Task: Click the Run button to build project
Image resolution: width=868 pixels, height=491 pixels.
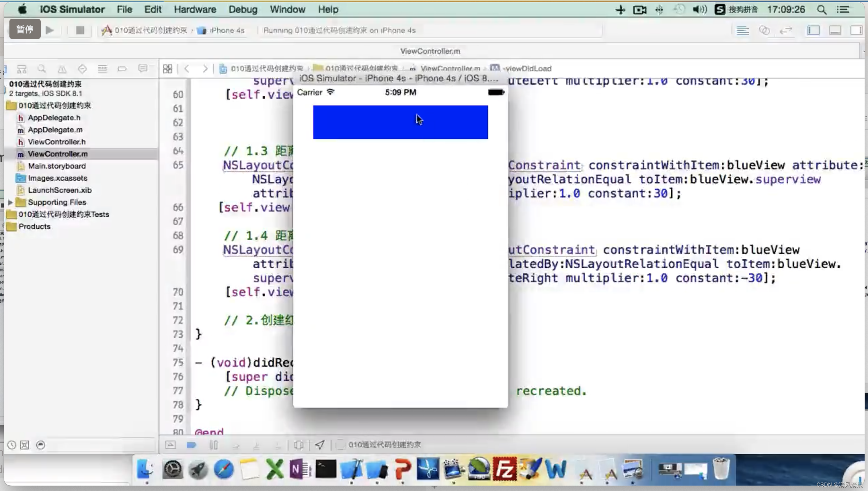Action: 51,30
